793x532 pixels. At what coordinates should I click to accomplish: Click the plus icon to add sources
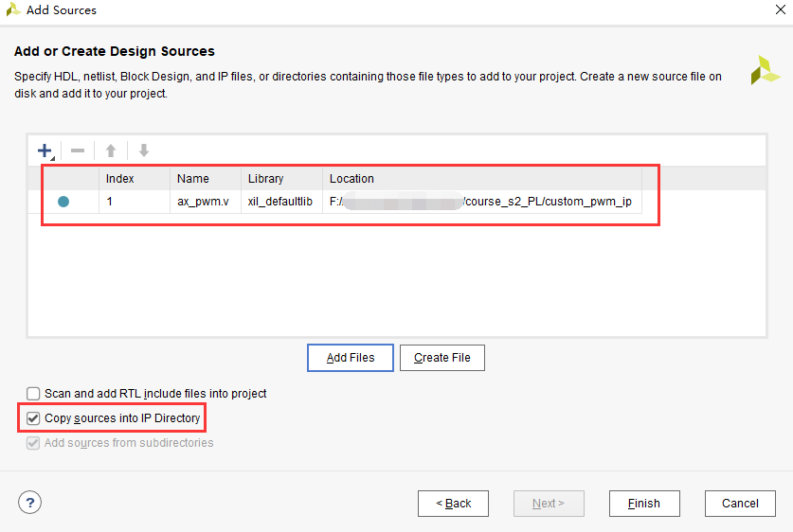click(x=45, y=151)
